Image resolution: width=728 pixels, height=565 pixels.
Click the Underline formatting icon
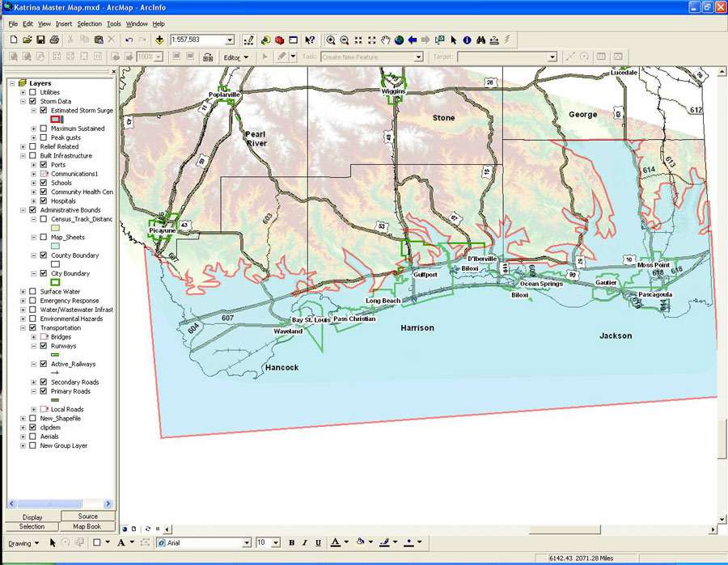coord(318,542)
